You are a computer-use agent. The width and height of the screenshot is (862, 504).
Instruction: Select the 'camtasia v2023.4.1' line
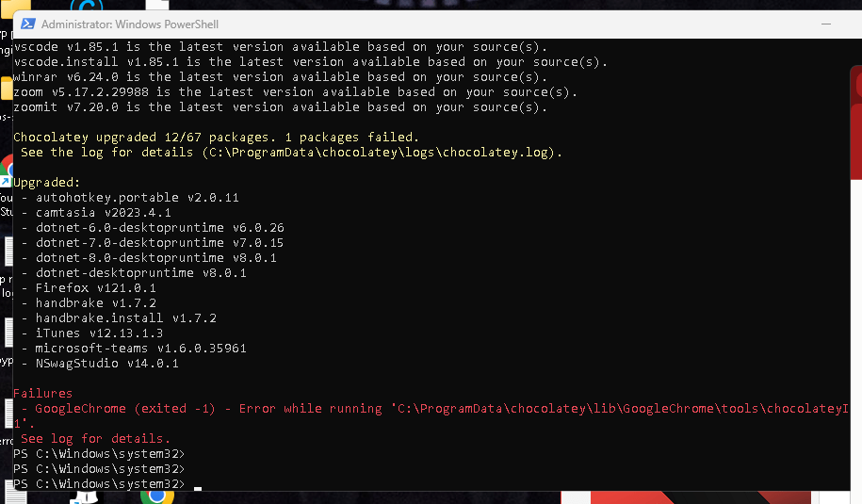pos(96,213)
